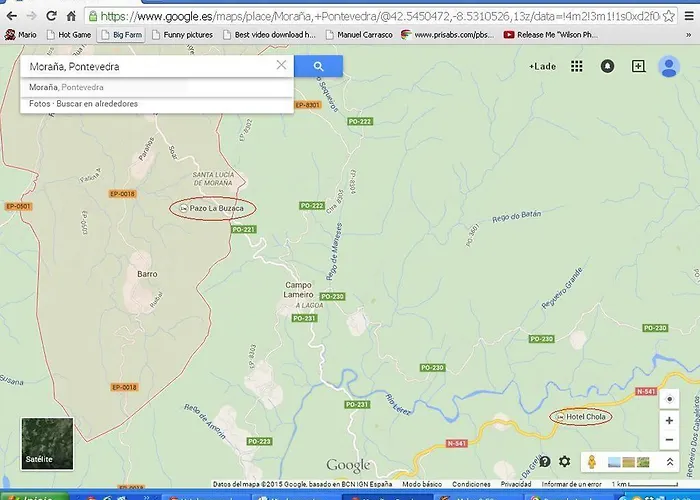This screenshot has height=500, width=700.
Task: Select the Moraña, Pontevedra suggestion
Action: (66, 88)
